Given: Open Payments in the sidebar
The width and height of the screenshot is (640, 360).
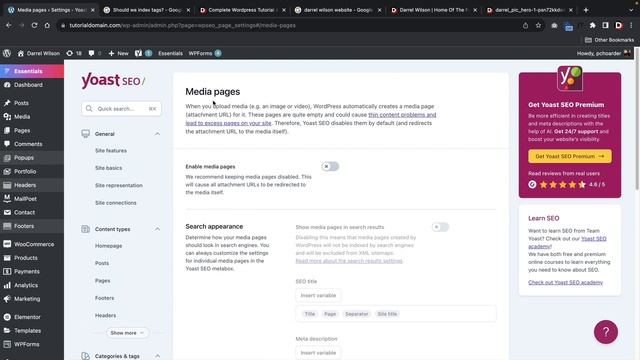Looking at the screenshot, I should coord(27,271).
